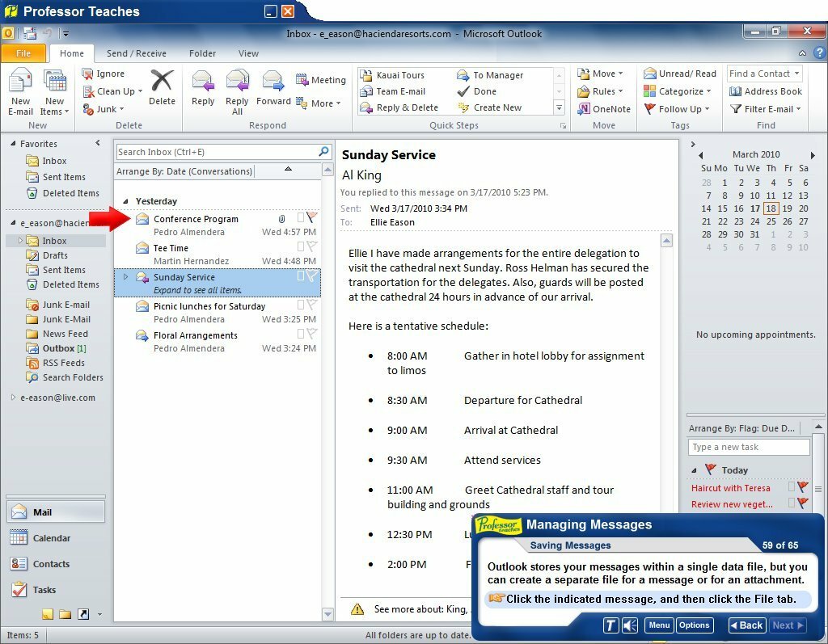
Task: Click the Professor Teaches Options button
Action: coord(695,625)
